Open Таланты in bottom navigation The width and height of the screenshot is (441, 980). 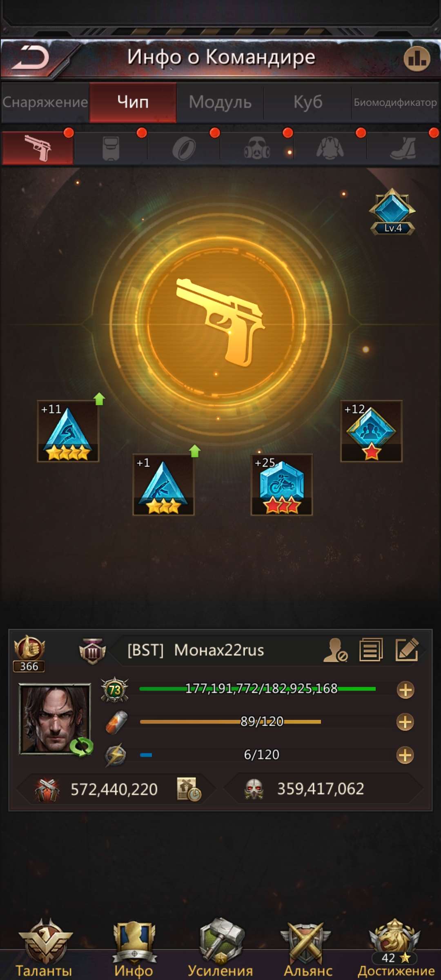(x=44, y=948)
